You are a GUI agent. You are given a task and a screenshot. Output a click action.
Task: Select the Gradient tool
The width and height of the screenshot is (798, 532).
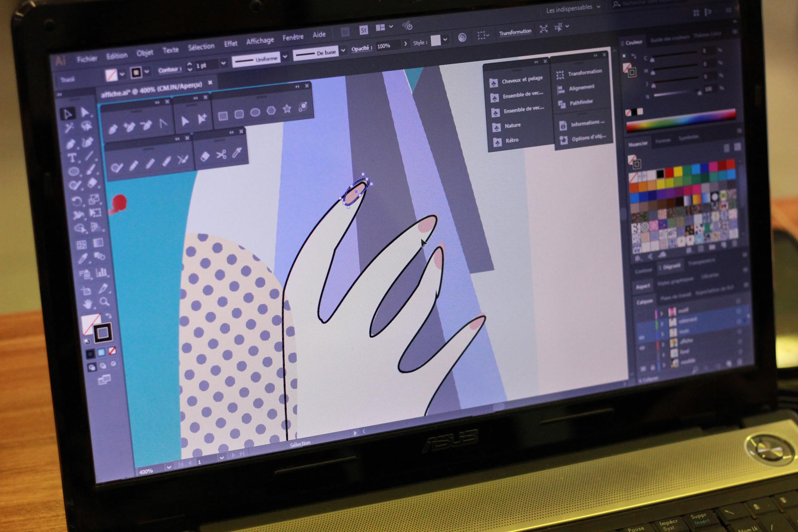click(x=98, y=242)
